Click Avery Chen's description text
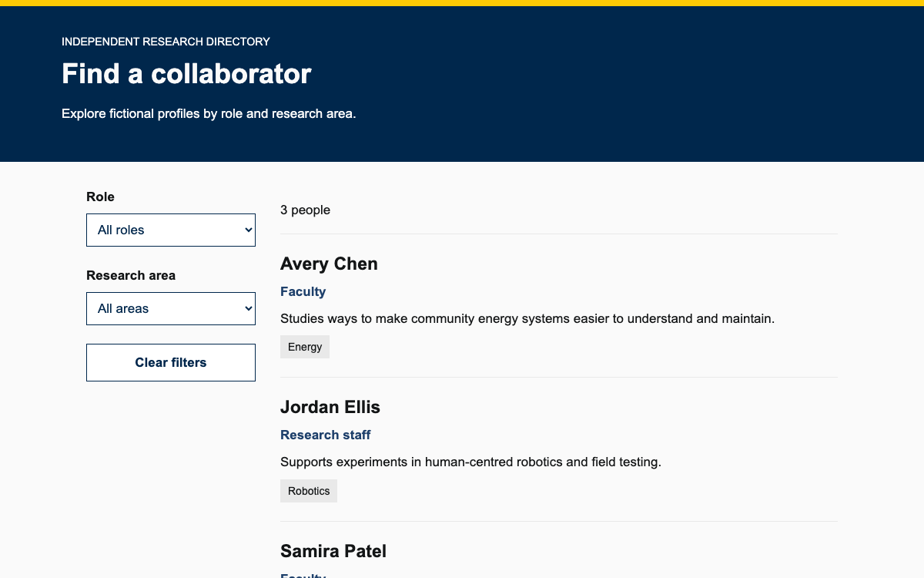 [x=527, y=318]
